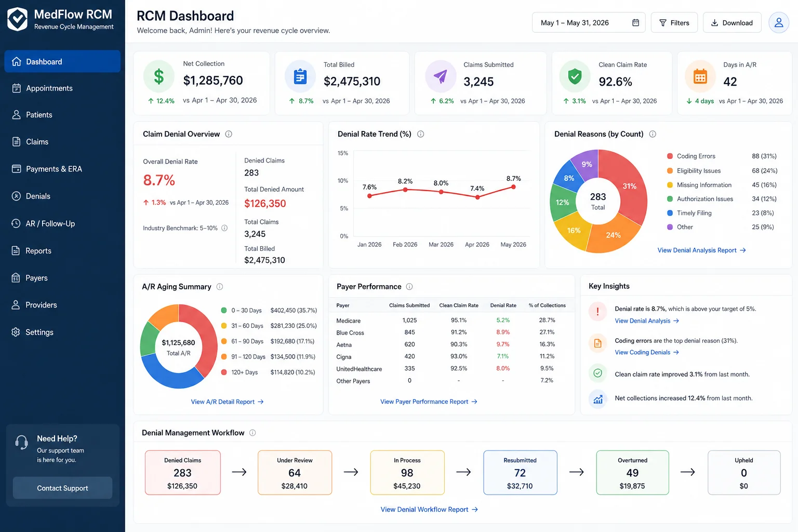Screen dimensions: 798x532
Task: Go to Dashboard in the sidebar
Action: click(x=62, y=61)
